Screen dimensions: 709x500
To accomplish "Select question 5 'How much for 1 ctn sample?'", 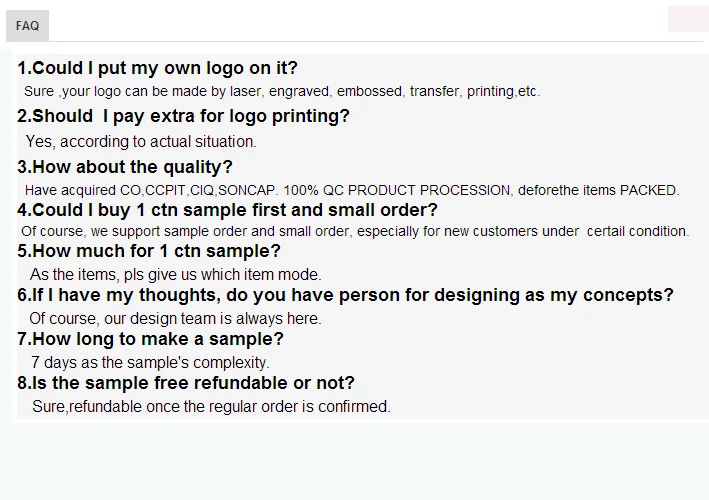I will coord(149,251).
